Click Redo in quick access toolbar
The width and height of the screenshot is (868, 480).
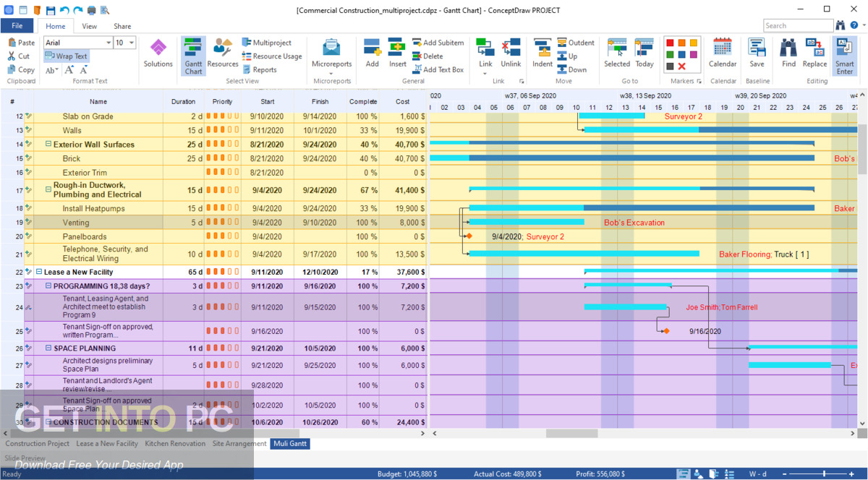[78, 10]
